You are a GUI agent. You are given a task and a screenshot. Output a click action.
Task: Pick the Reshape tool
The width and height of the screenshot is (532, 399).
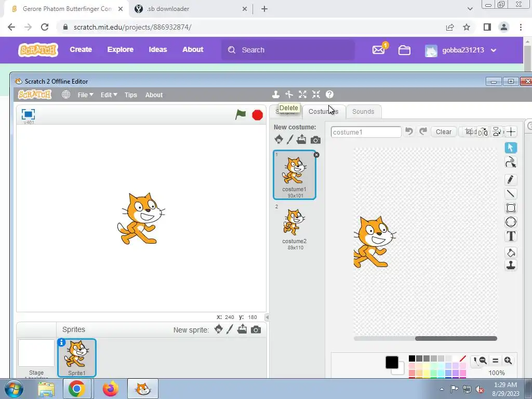pos(511,162)
